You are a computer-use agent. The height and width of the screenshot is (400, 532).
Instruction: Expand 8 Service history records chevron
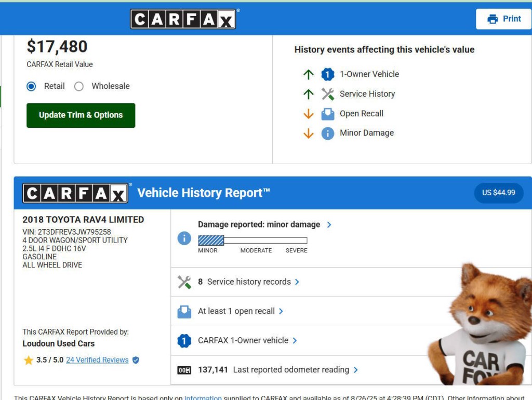pyautogui.click(x=297, y=282)
